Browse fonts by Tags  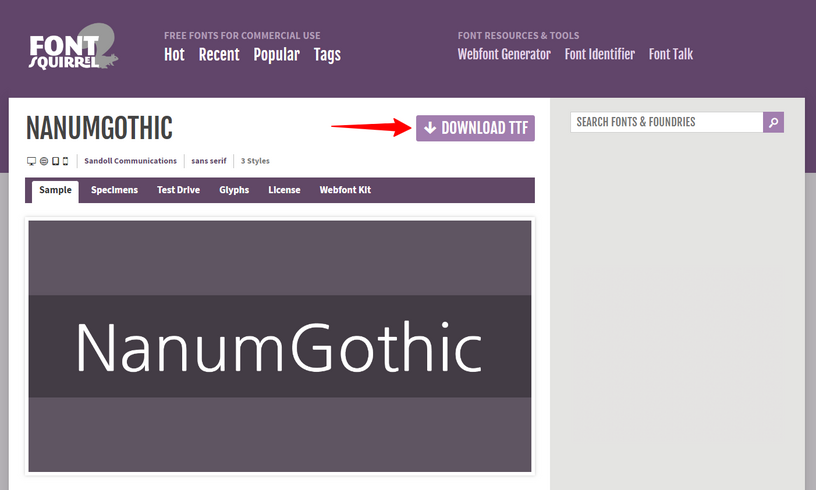pyautogui.click(x=327, y=55)
